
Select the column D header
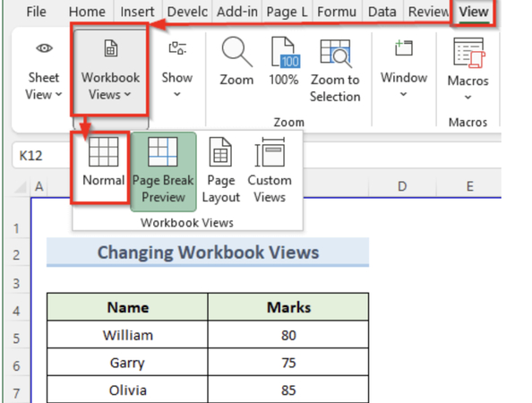402,186
